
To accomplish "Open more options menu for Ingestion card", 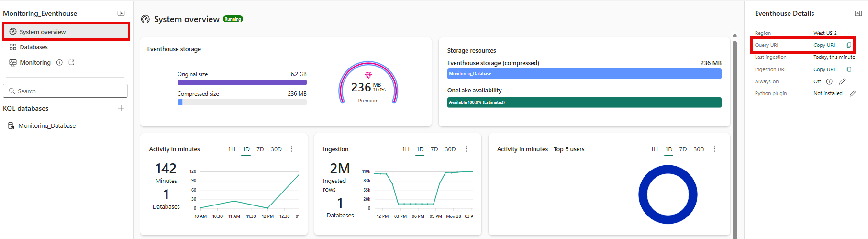I will (466, 149).
